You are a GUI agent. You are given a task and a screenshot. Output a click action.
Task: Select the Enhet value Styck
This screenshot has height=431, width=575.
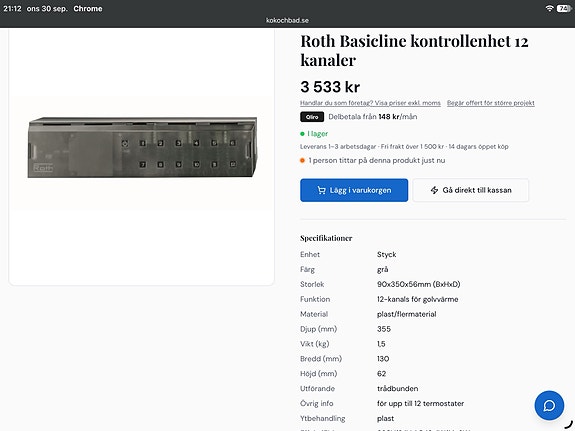coord(387,255)
